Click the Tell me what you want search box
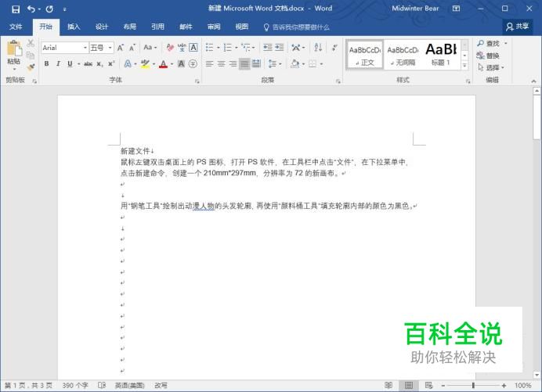Viewport: 542px width, 392px height. point(296,27)
